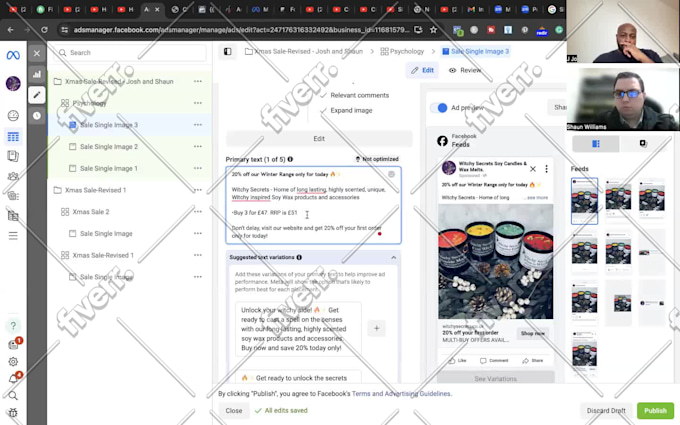Open Notifications bell icon
680x425 pixels.
coord(13,379)
